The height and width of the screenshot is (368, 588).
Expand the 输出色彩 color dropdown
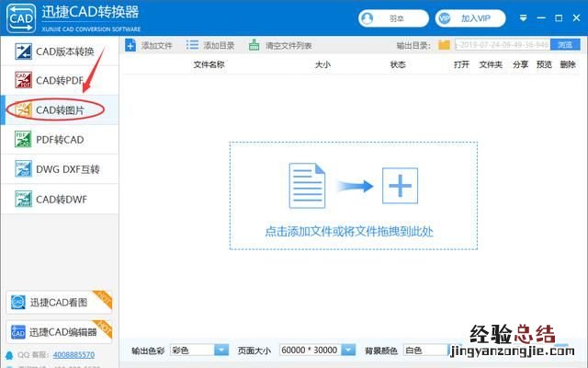tap(221, 350)
